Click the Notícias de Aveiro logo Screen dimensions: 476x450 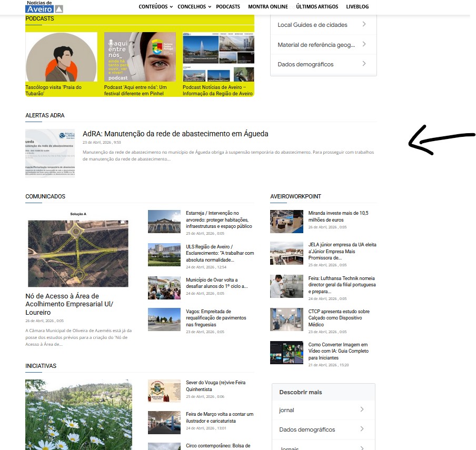click(x=44, y=7)
